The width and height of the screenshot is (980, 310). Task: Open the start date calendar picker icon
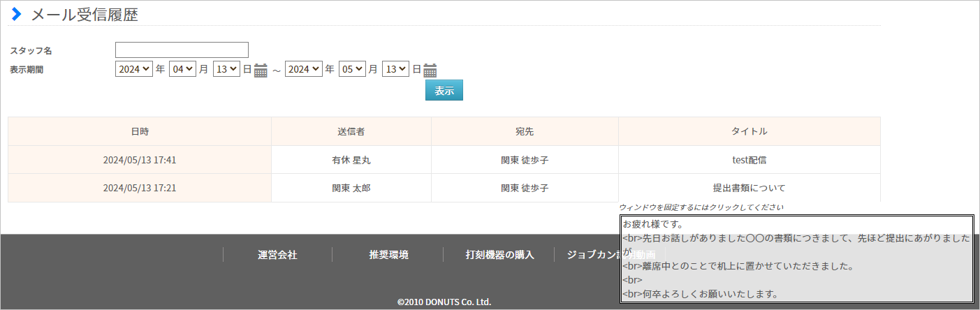click(x=261, y=70)
